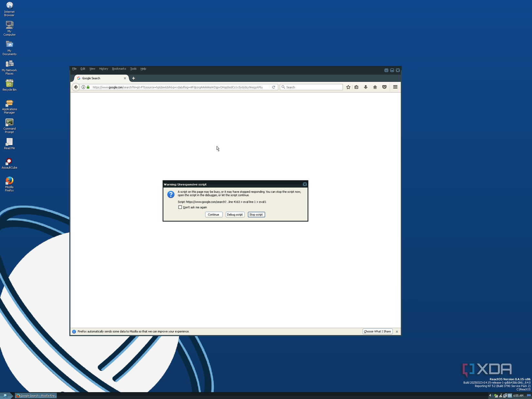This screenshot has width=532, height=399.
Task: Open the Firefox hamburger menu
Action: [395, 87]
